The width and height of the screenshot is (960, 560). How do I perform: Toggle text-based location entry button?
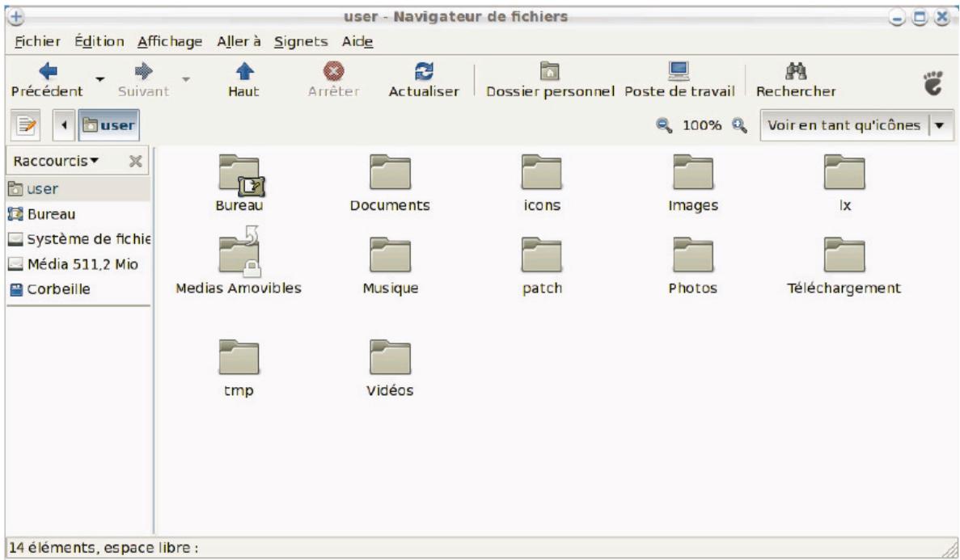(26, 125)
